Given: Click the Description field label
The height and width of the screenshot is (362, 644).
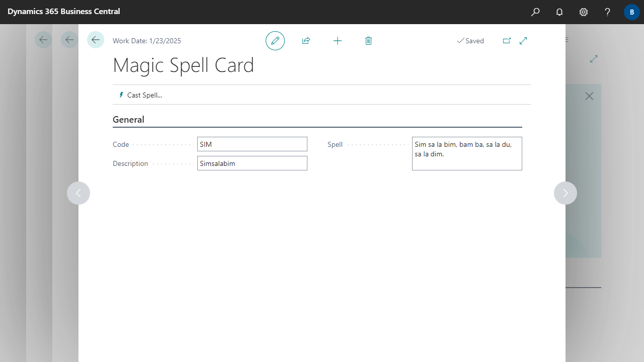Looking at the screenshot, I should [x=130, y=163].
